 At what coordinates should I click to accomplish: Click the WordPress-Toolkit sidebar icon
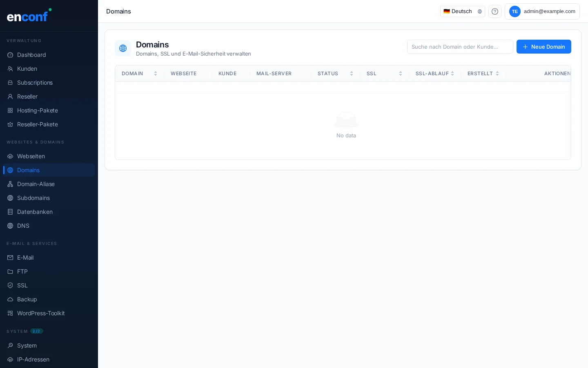pos(10,313)
